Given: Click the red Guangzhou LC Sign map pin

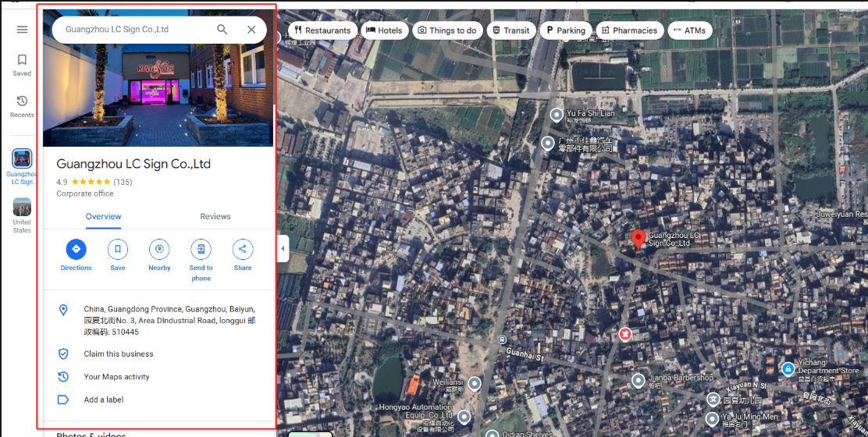Looking at the screenshot, I should click(x=639, y=240).
